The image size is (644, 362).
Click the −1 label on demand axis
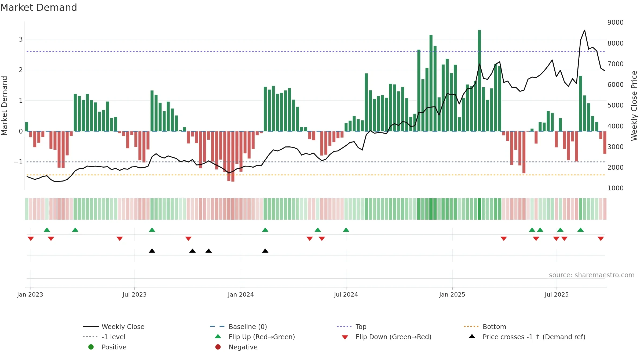[x=18, y=162]
